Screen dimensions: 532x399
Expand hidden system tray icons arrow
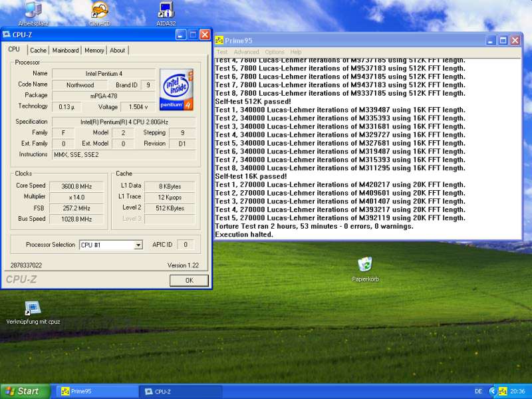(x=492, y=391)
